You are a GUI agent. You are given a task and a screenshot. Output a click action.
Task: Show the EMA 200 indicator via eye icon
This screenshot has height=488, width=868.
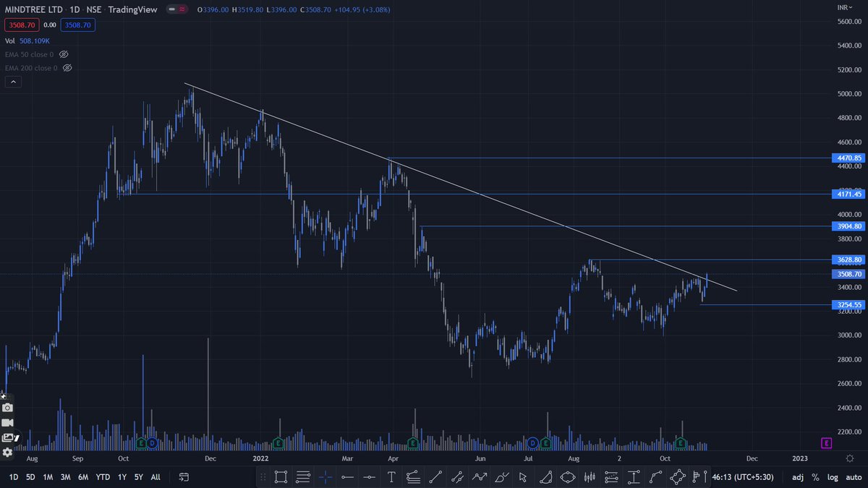[67, 68]
